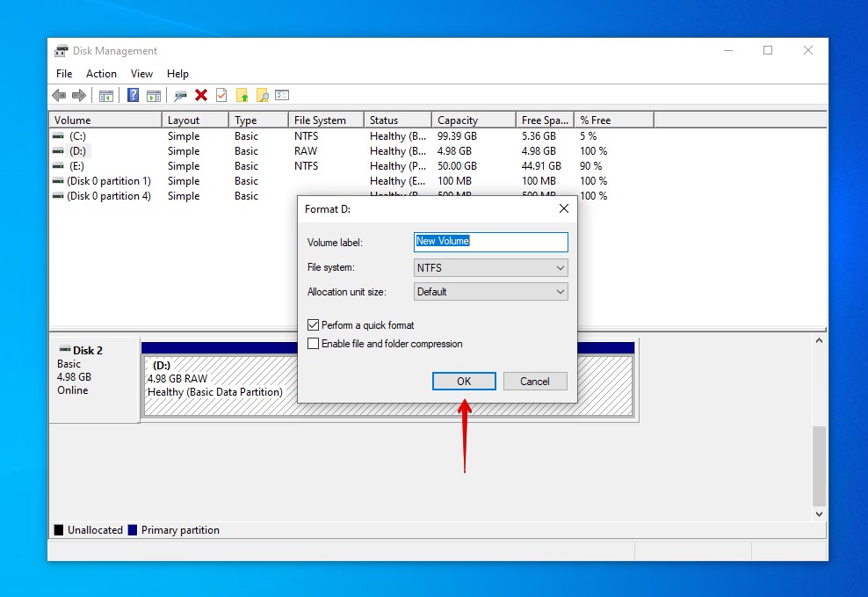Click drive icon of Disk 0 partition 4
The height and width of the screenshot is (597, 868).
58,195
